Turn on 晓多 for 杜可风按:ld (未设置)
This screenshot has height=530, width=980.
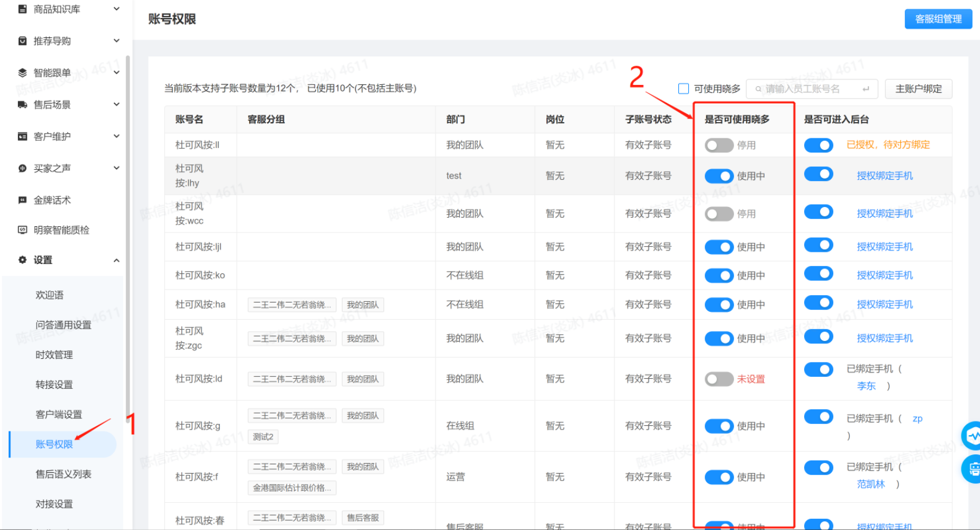(719, 379)
